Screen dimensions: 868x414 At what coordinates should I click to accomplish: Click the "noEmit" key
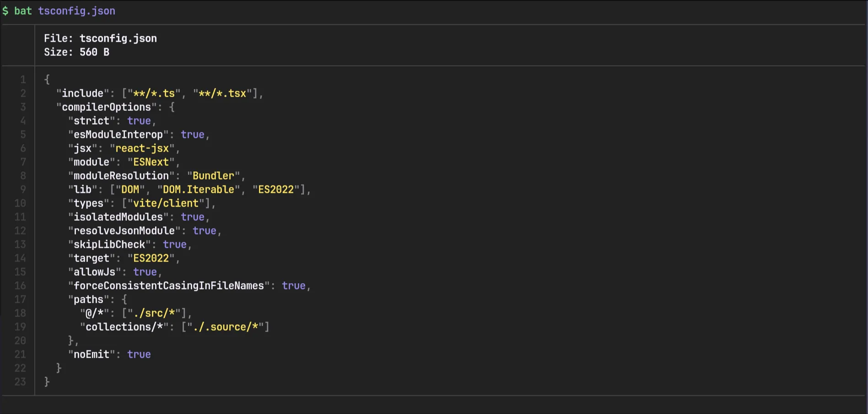(x=92, y=354)
